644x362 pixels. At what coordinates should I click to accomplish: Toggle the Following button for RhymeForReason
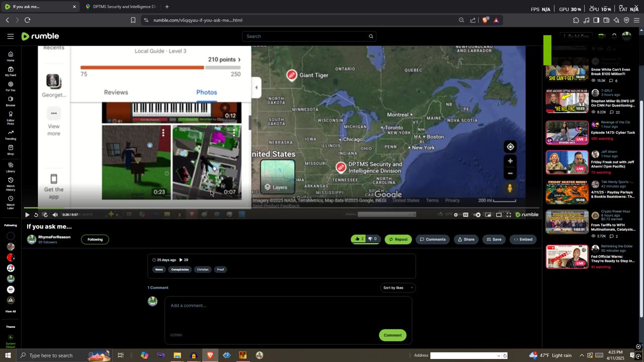95,239
